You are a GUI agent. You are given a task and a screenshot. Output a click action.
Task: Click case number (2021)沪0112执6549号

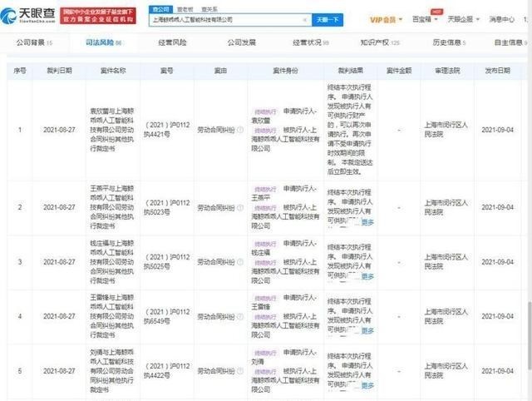(x=166, y=316)
